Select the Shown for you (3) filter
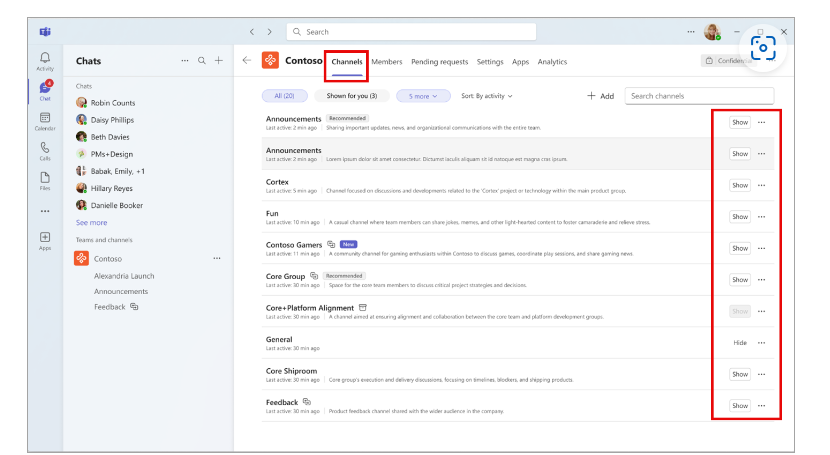830x455 pixels. click(x=351, y=96)
